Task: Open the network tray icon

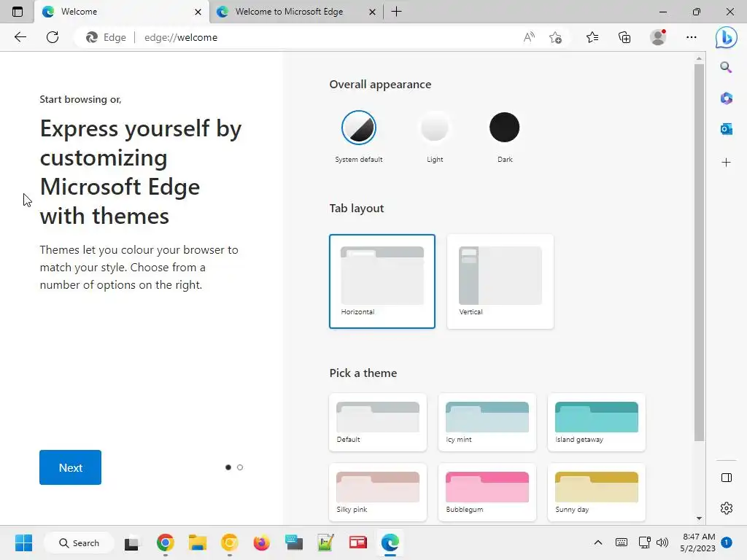Action: pyautogui.click(x=644, y=542)
